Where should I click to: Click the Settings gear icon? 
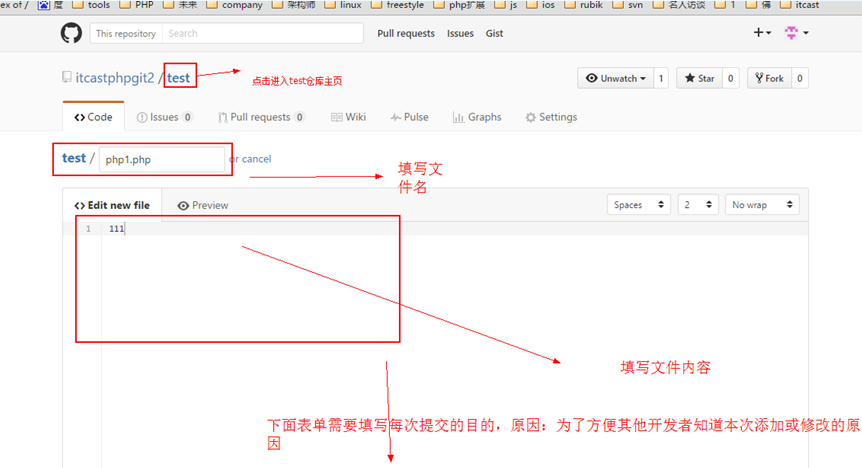(x=531, y=117)
